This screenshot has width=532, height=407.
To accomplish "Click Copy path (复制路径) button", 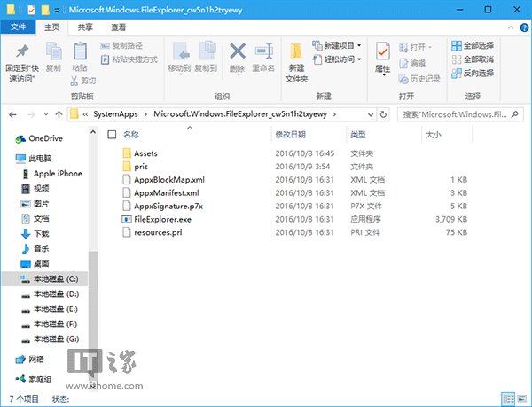I will pyautogui.click(x=121, y=45).
